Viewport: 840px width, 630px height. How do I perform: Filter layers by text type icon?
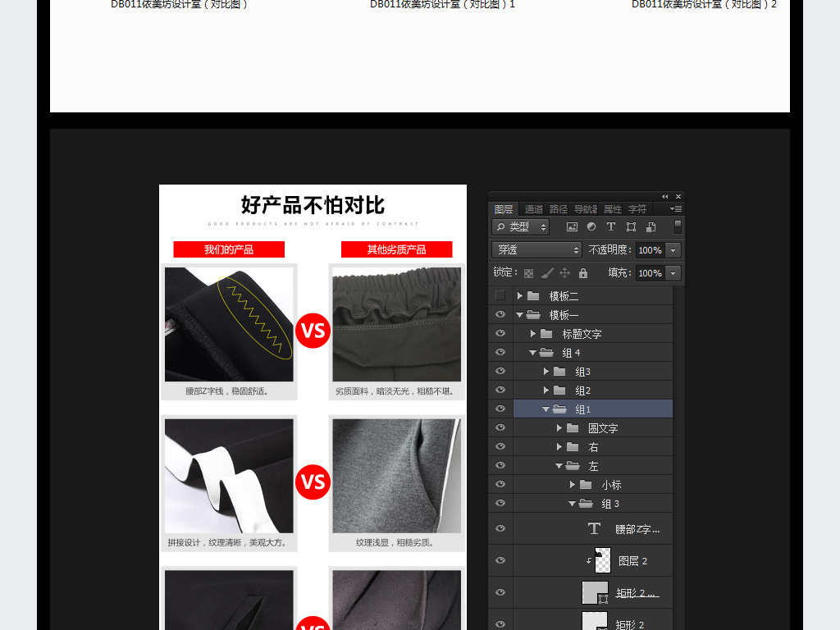[611, 227]
